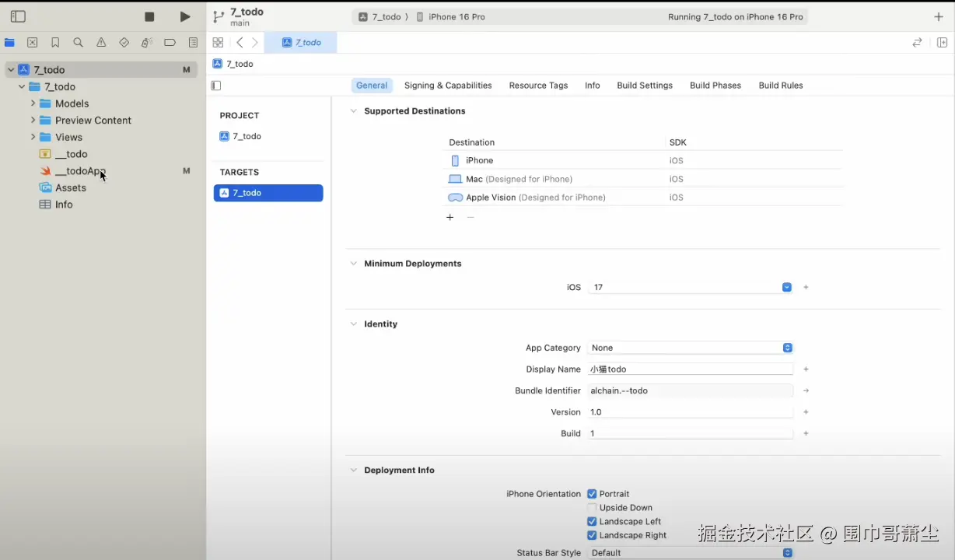Open the Issue navigator warning icon
Image resolution: width=955 pixels, height=560 pixels.
click(x=101, y=43)
